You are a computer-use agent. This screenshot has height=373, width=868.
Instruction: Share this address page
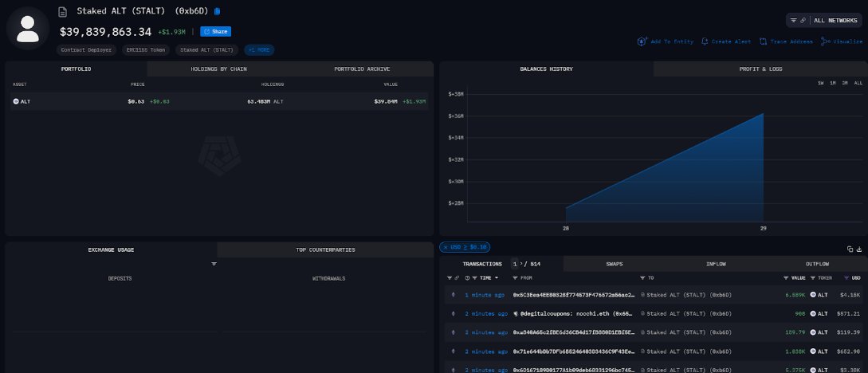(215, 32)
